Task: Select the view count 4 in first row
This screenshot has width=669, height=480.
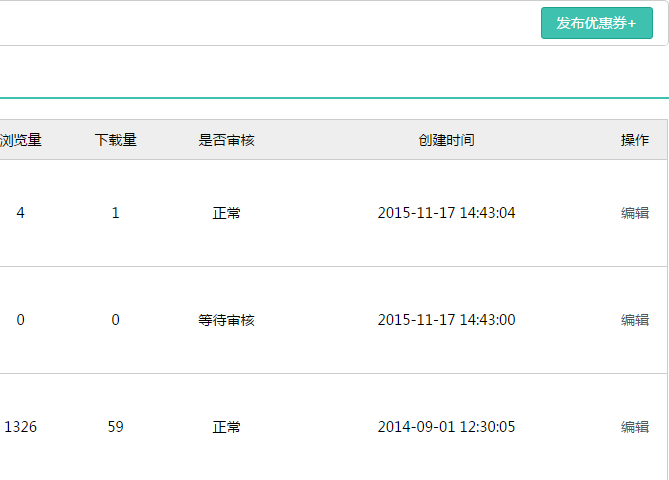Action: [x=20, y=213]
